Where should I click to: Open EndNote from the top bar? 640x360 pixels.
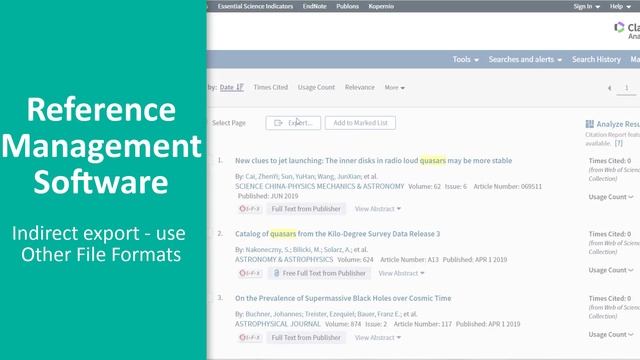point(314,6)
